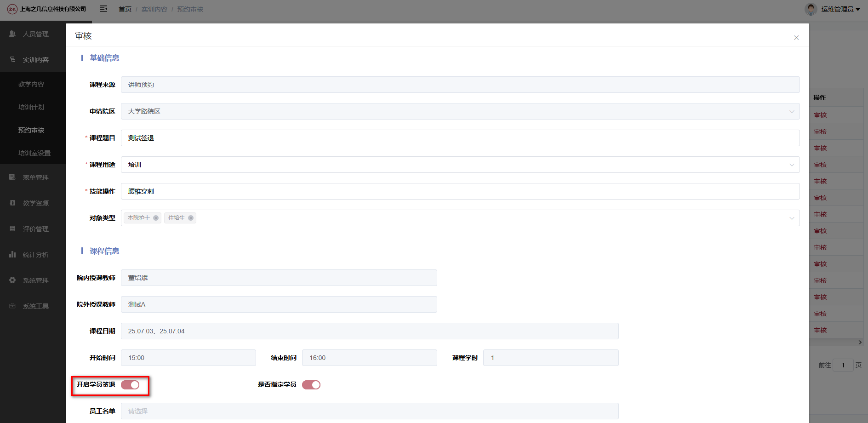The image size is (868, 423).
Task: Open 培训计划 submenu item
Action: point(31,107)
